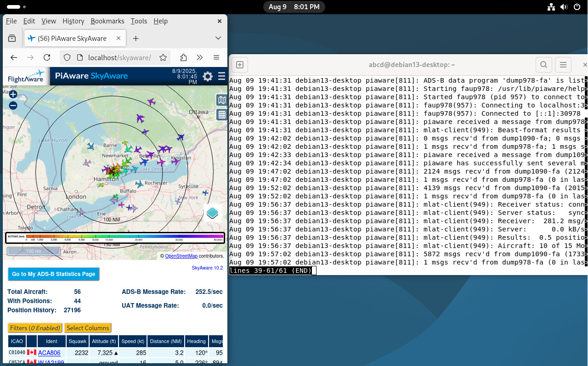
Task: Toggle tracking protection shield in address bar
Action: [67, 57]
